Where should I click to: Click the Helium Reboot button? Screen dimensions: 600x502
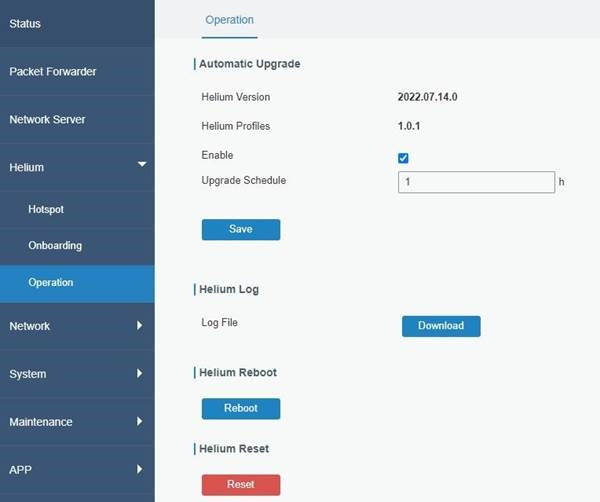241,409
